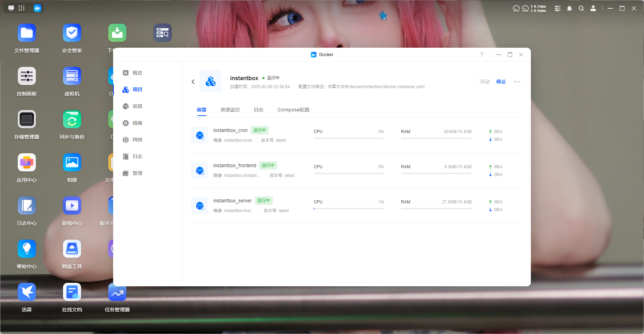This screenshot has width=644, height=334.
Task: Open 文件管理器 desktop icon
Action: click(27, 33)
